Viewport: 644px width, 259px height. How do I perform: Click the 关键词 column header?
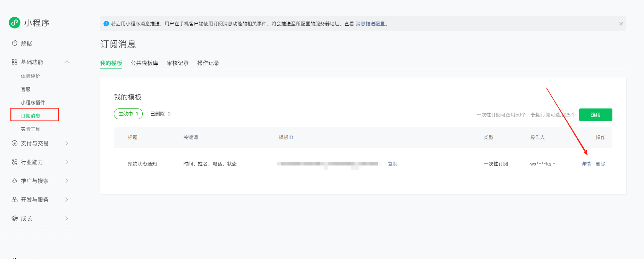[191, 137]
